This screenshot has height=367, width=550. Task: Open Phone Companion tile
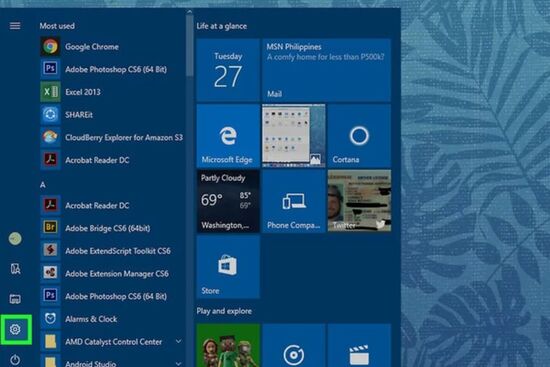(294, 201)
